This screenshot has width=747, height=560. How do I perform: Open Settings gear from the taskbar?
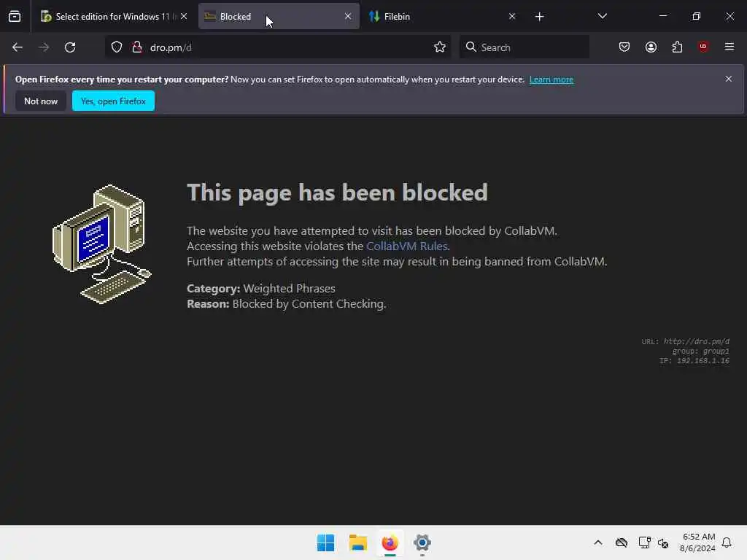point(422,542)
